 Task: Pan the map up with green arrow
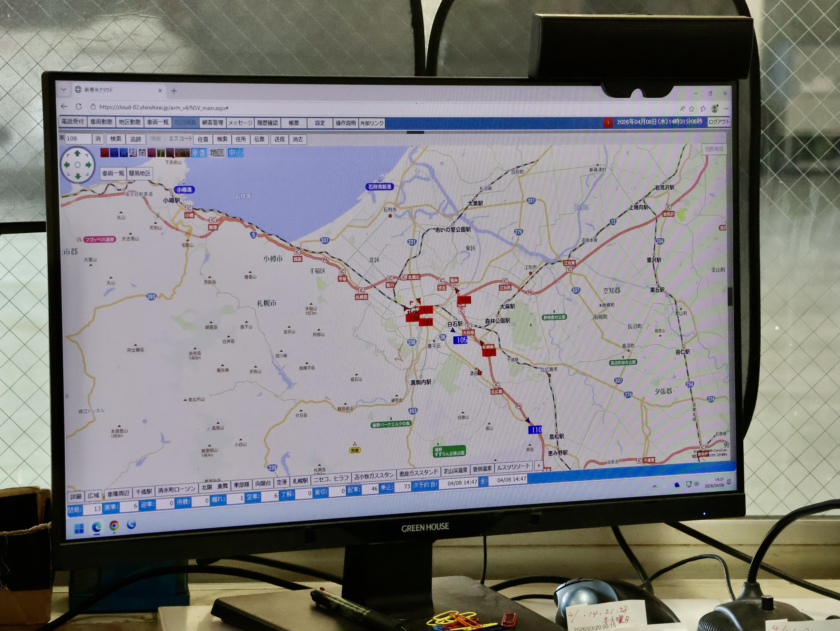tap(77, 153)
